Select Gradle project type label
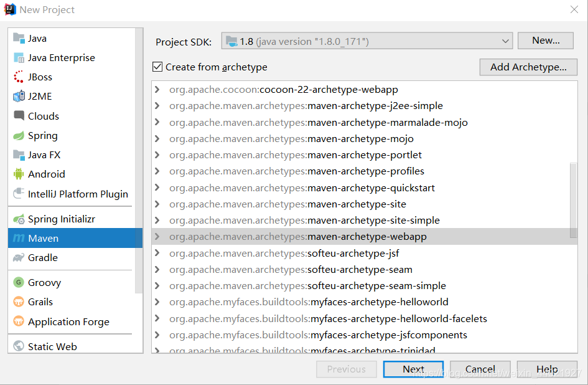The width and height of the screenshot is (588, 385). (43, 258)
